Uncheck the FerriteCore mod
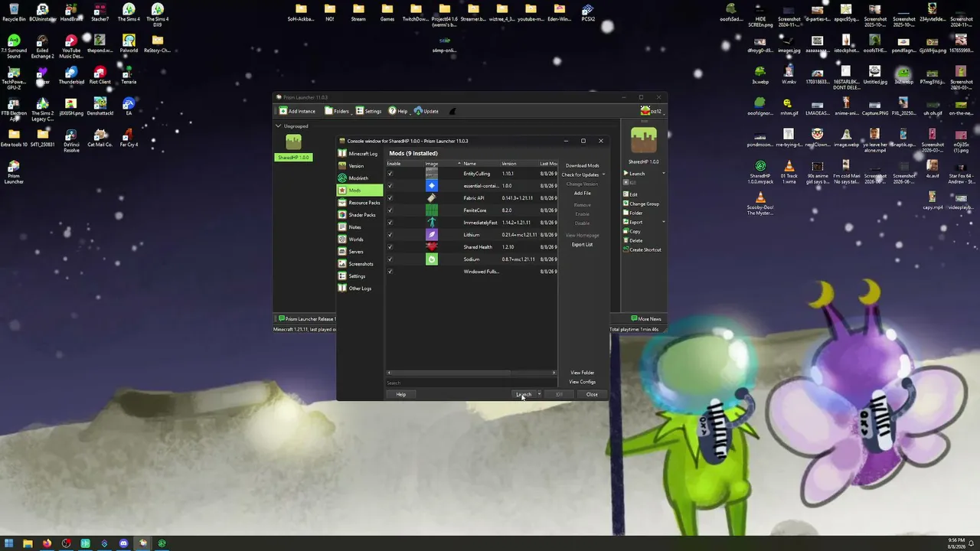 coord(390,210)
